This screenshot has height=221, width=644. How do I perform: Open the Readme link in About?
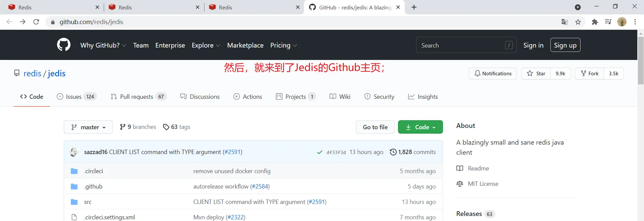[473, 168]
